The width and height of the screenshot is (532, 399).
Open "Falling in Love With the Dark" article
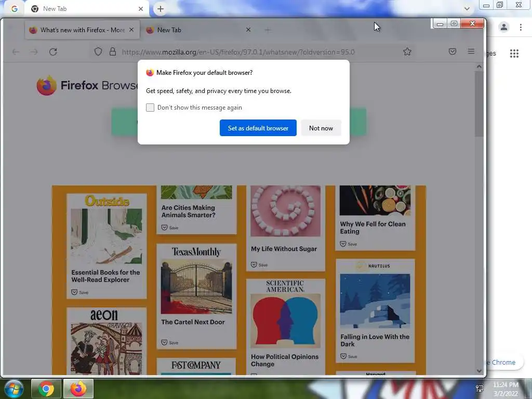tap(375, 340)
